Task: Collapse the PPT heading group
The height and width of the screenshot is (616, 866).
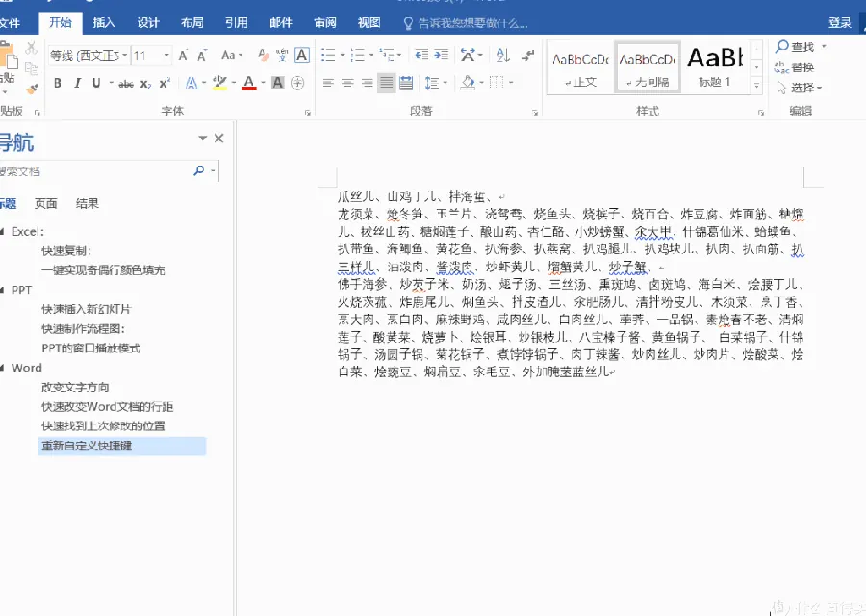Action: pyautogui.click(x=2, y=290)
